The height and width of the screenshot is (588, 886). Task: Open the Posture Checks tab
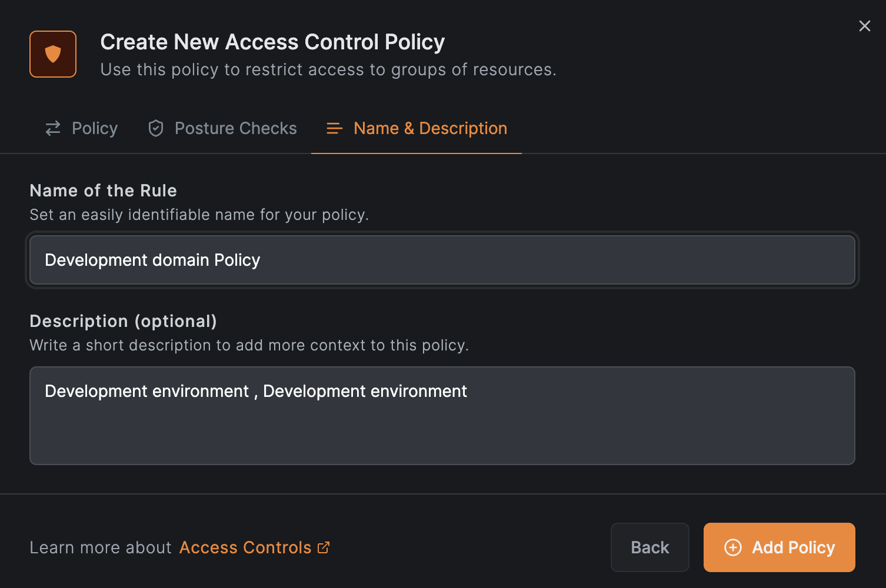click(222, 128)
